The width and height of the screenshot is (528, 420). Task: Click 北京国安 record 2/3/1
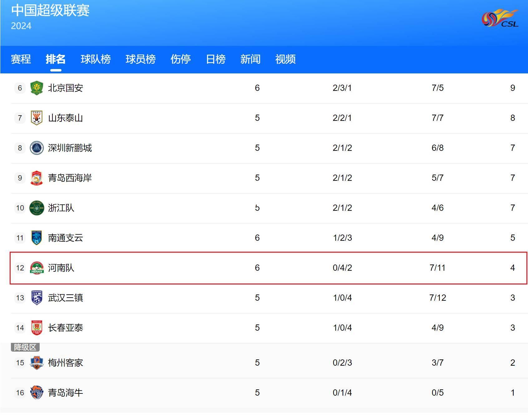(x=342, y=88)
